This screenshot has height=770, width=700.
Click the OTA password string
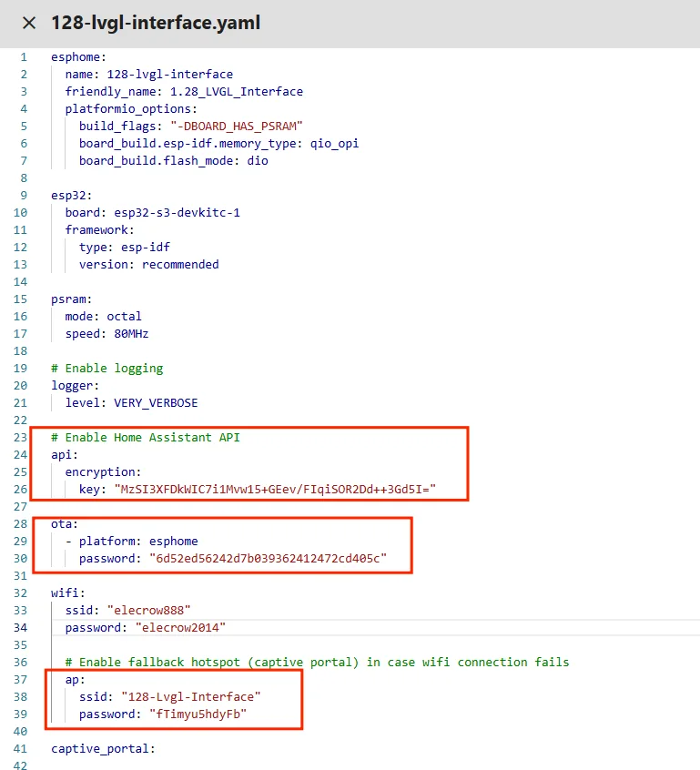point(268,558)
